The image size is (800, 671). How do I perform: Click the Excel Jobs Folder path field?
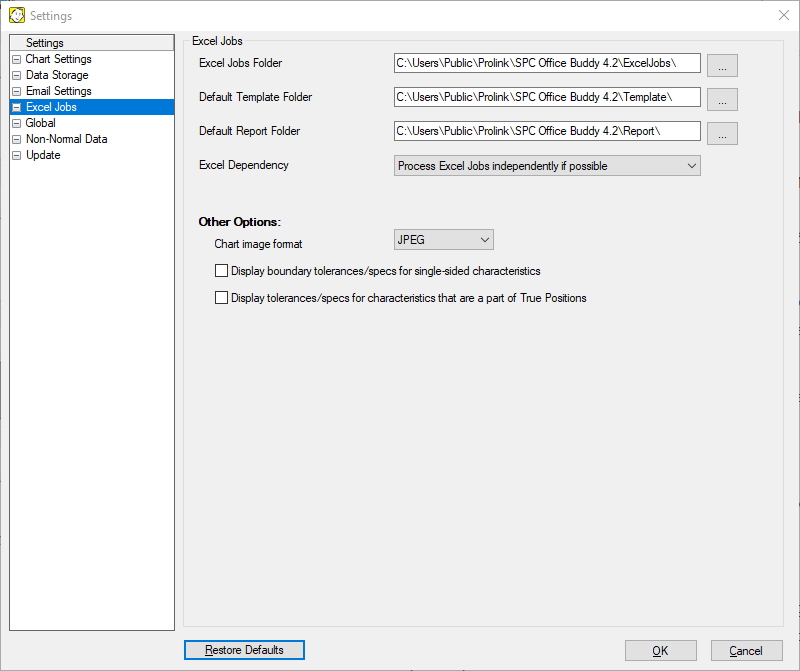(x=547, y=64)
